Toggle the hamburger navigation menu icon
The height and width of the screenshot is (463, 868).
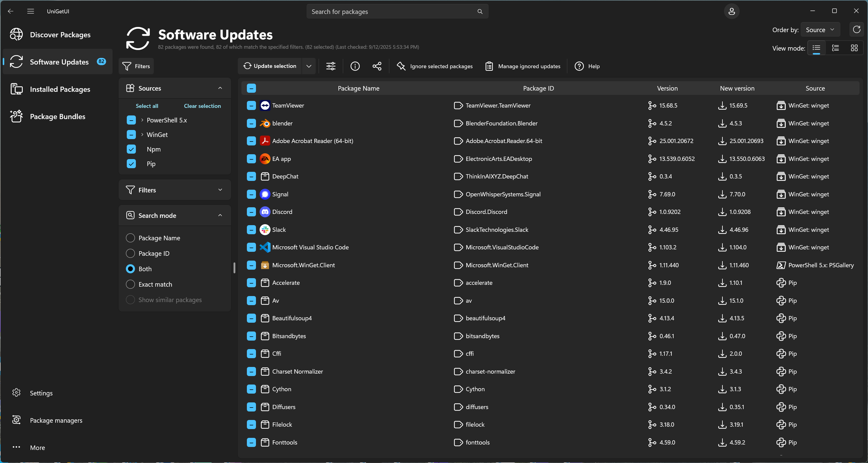[x=31, y=12]
